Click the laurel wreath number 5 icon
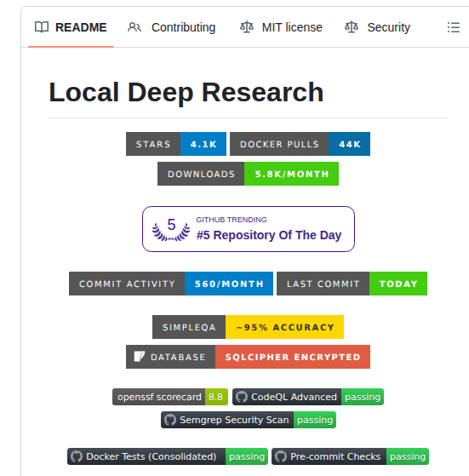This screenshot has height=476, width=469. click(171, 230)
